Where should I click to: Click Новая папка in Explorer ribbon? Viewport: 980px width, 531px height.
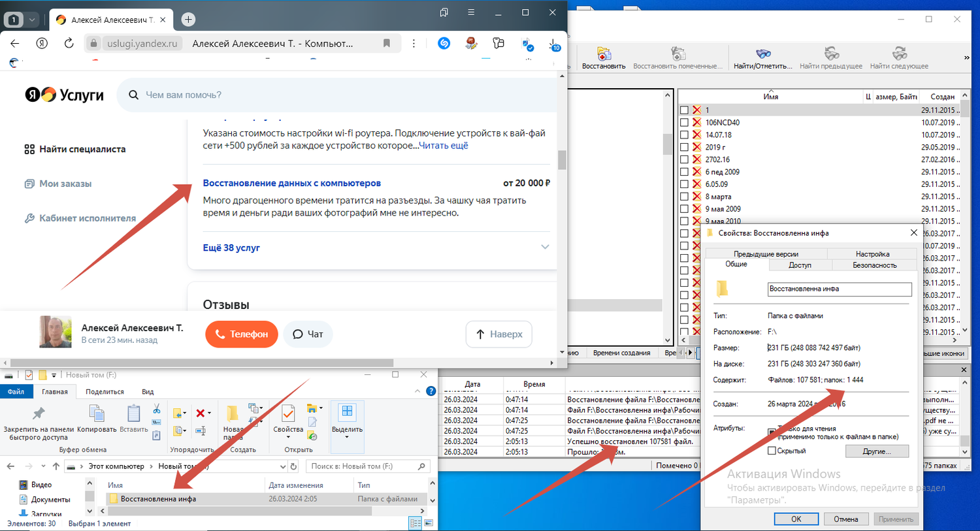(x=232, y=423)
